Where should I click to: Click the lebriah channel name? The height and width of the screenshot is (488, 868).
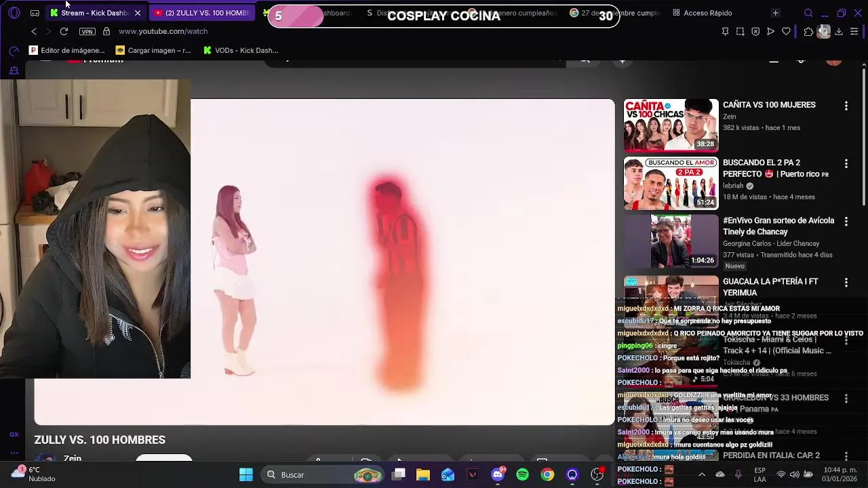coord(733,186)
